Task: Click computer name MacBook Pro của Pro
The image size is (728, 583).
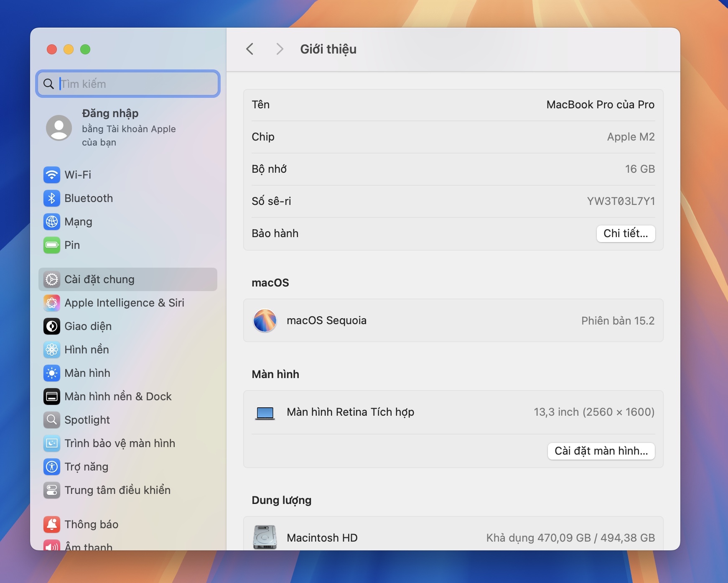Action: tap(600, 105)
